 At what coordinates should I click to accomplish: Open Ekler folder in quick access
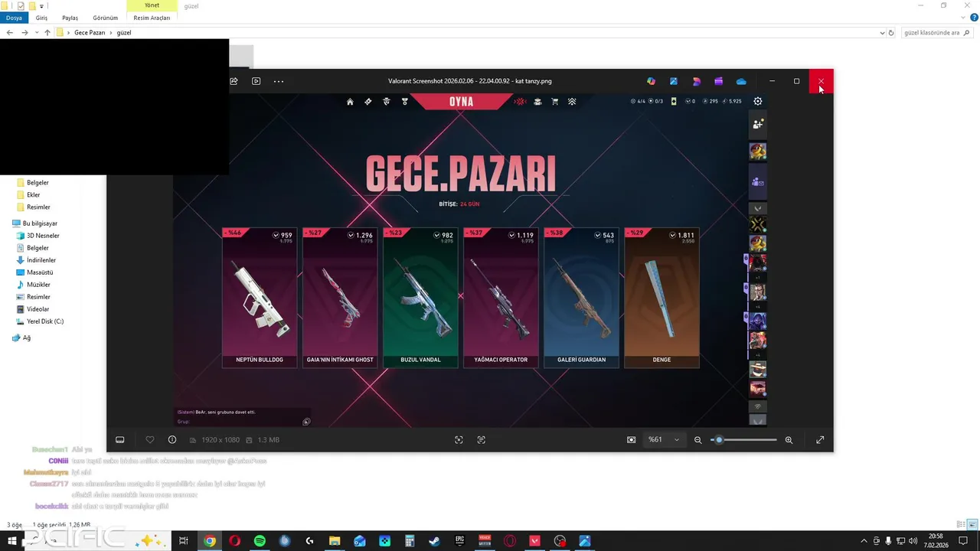click(x=28, y=195)
